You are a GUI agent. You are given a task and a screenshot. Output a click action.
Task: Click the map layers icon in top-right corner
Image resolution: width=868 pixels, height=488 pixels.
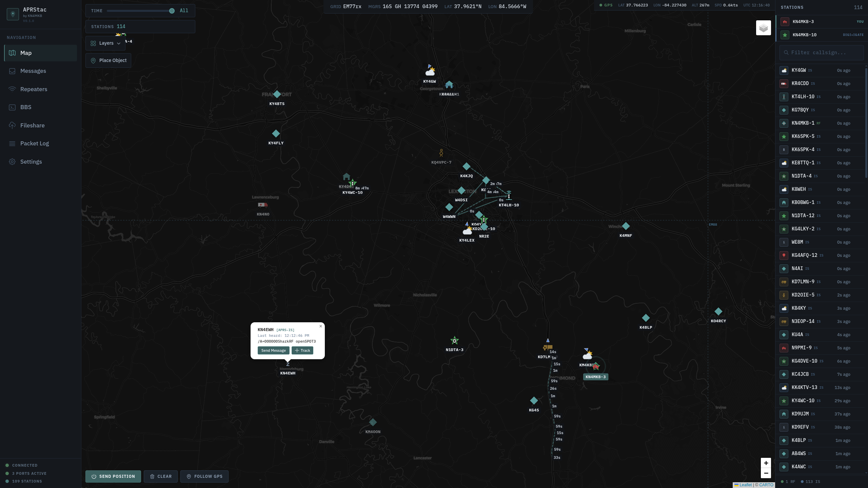coord(763,28)
